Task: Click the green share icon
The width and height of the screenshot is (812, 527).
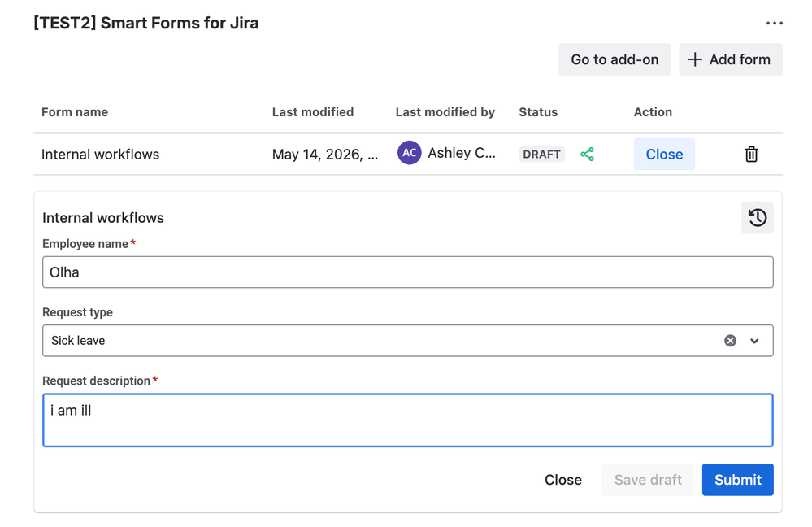Action: click(x=587, y=154)
